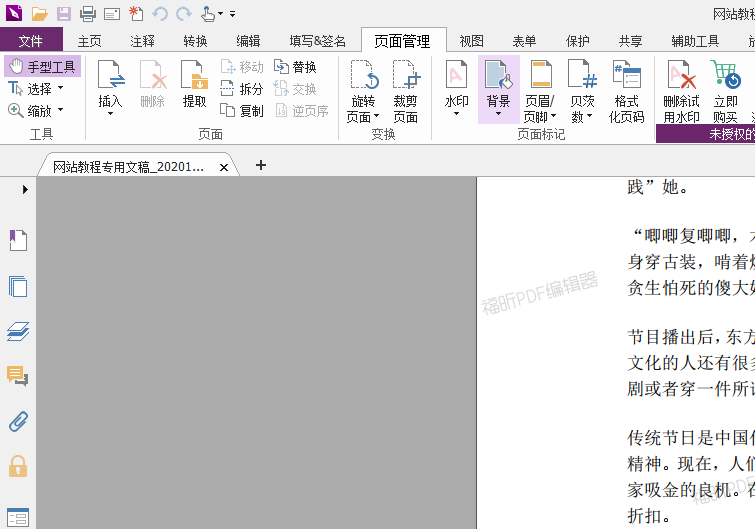Click the Insert page (插入) icon
The height and width of the screenshot is (529, 755).
click(110, 84)
